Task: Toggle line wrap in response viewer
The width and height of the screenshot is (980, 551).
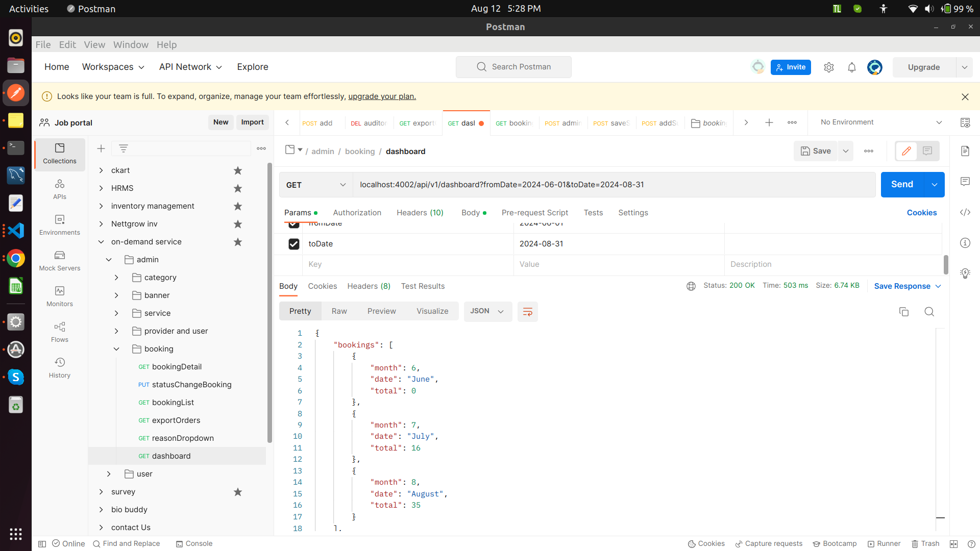Action: (527, 312)
